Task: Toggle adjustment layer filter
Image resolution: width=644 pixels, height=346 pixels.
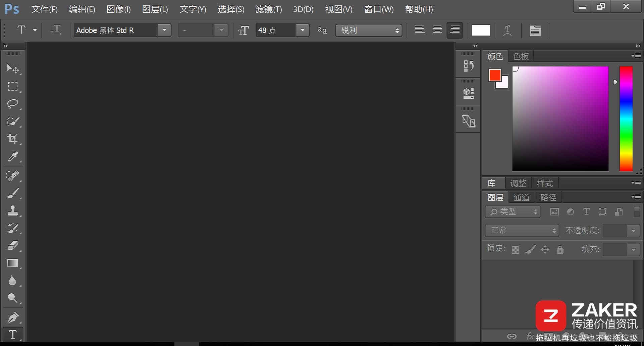Action: click(571, 212)
